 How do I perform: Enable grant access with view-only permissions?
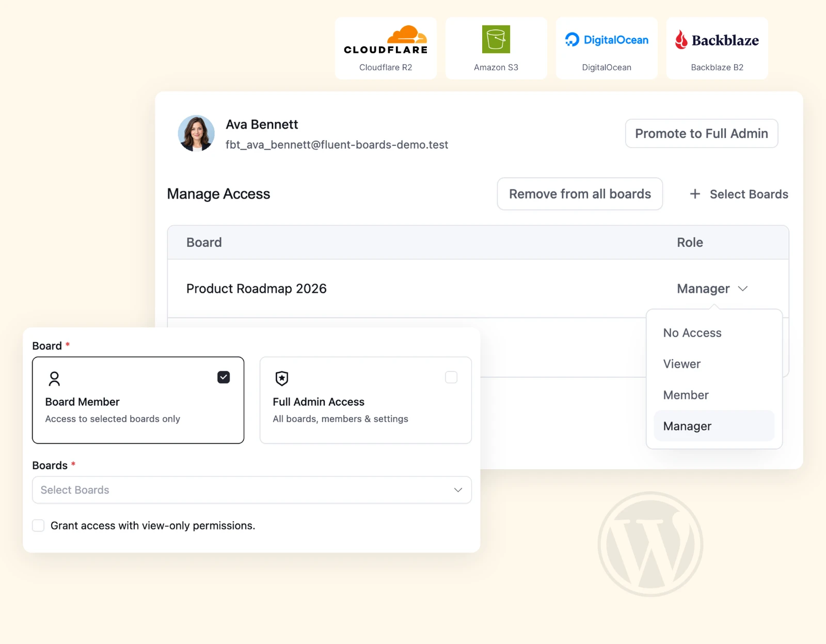click(x=38, y=525)
